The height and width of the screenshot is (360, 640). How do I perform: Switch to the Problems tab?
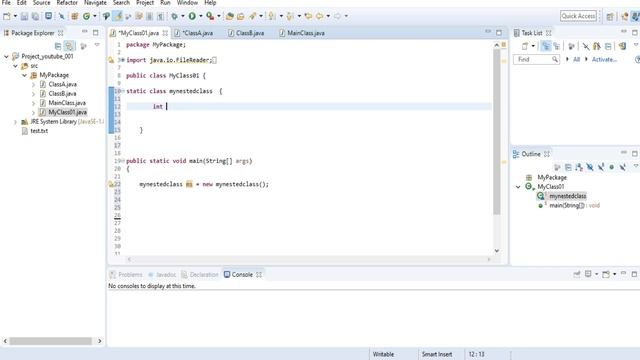(x=126, y=275)
